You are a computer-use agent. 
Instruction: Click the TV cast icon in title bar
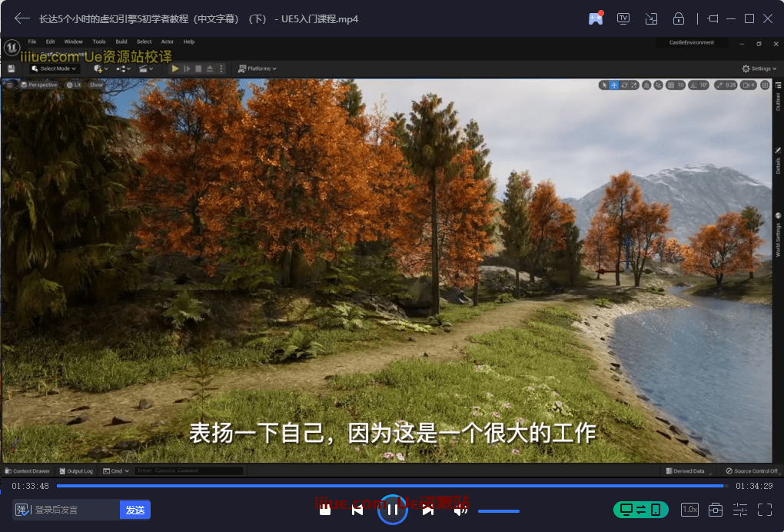tap(623, 18)
